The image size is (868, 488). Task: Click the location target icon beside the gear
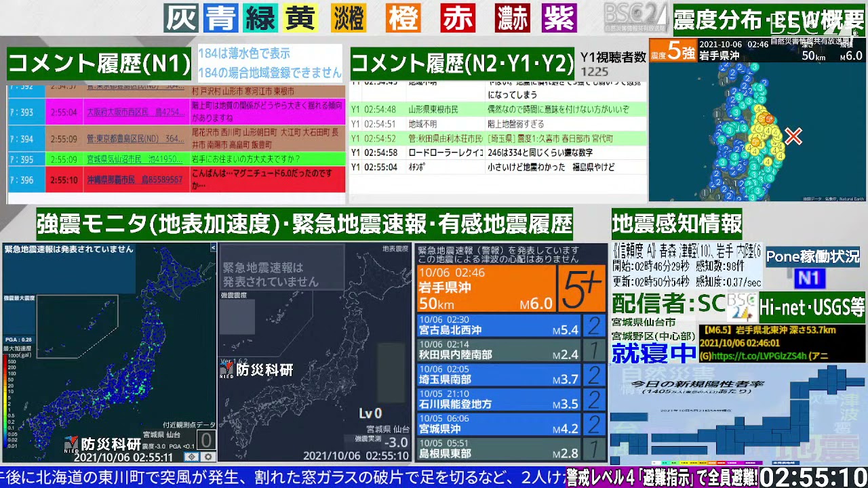193,457
